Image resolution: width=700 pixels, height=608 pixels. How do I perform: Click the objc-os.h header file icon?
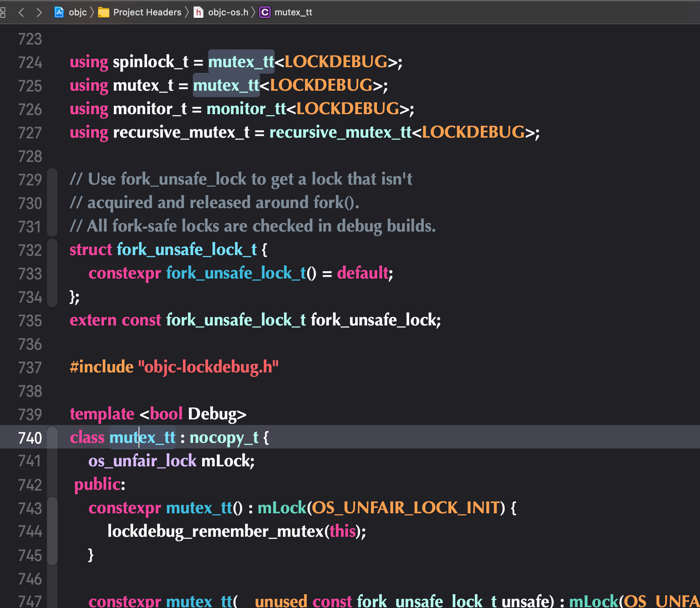tap(198, 13)
